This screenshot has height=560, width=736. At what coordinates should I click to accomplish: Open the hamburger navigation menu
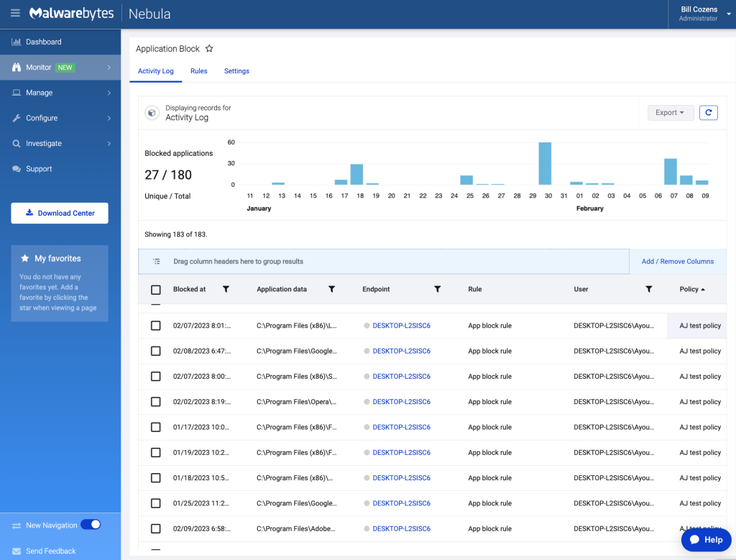point(15,14)
